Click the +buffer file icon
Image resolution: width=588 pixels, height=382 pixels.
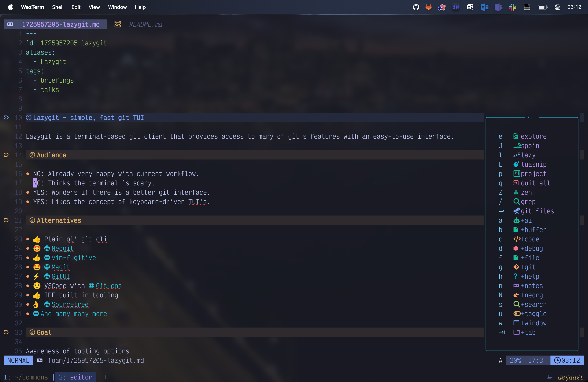click(516, 230)
